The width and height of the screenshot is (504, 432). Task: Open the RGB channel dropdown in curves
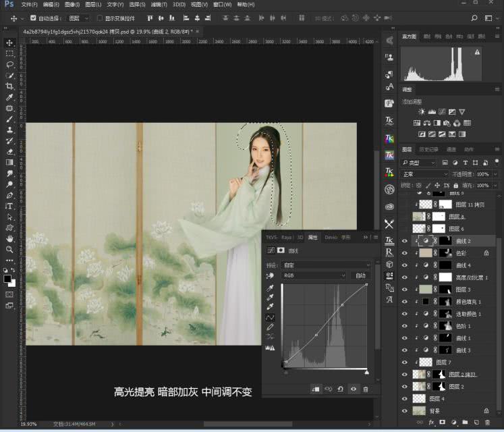point(314,275)
